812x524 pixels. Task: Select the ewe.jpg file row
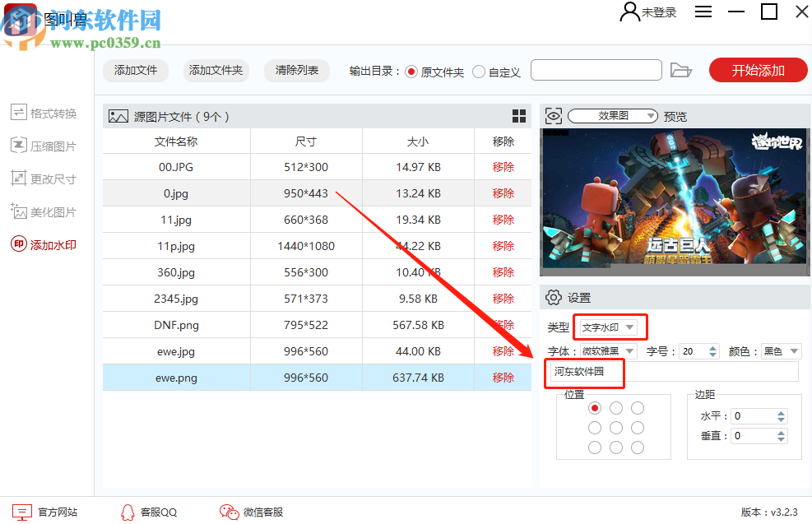pos(317,351)
